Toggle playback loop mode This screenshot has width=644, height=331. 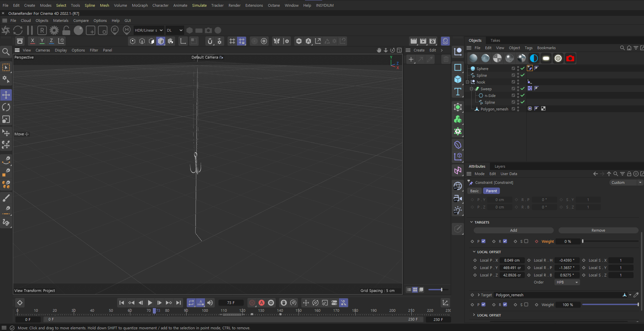pos(191,303)
